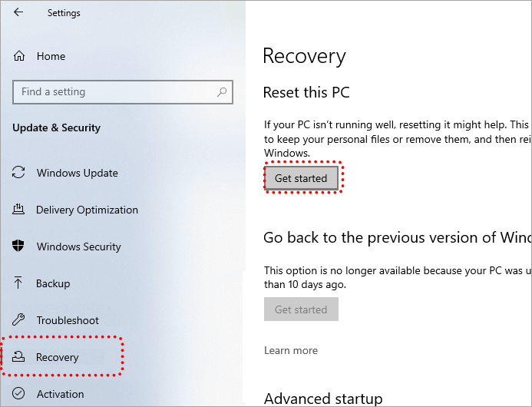Click the Troubleshoot wrench icon
Viewport: 532px width, 407px height.
click(x=19, y=320)
